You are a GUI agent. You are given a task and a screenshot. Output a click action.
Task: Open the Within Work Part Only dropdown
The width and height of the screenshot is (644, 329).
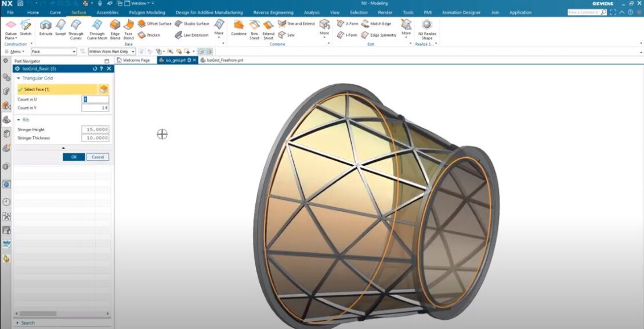112,52
